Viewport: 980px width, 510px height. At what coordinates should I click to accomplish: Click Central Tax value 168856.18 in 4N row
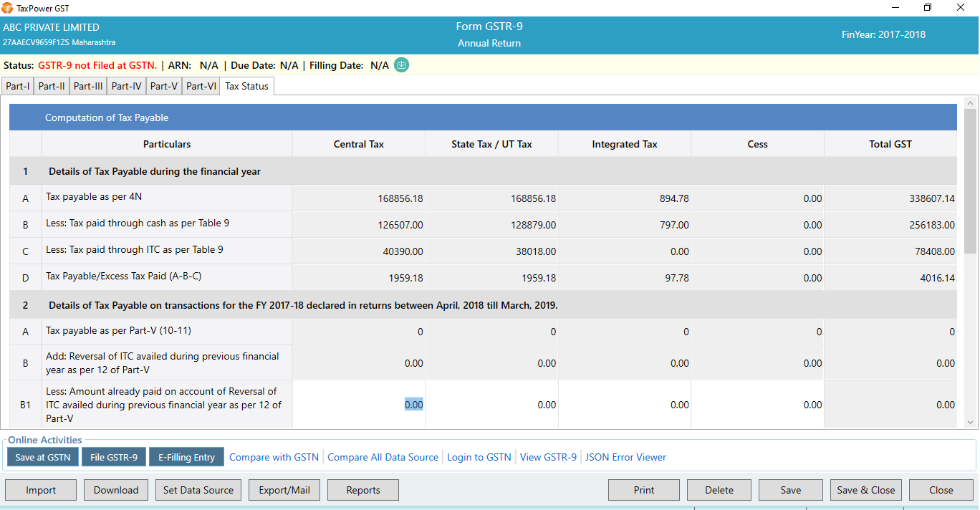pyautogui.click(x=400, y=198)
